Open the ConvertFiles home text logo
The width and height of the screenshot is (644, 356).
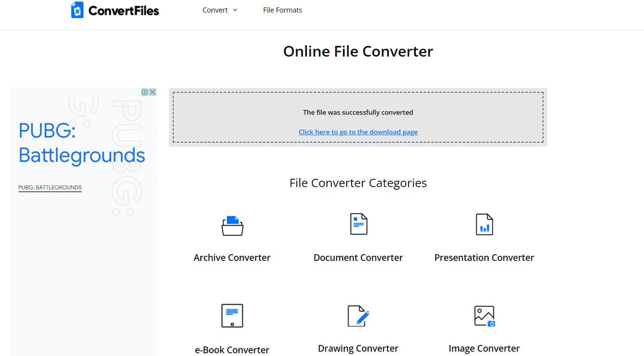coord(124,11)
